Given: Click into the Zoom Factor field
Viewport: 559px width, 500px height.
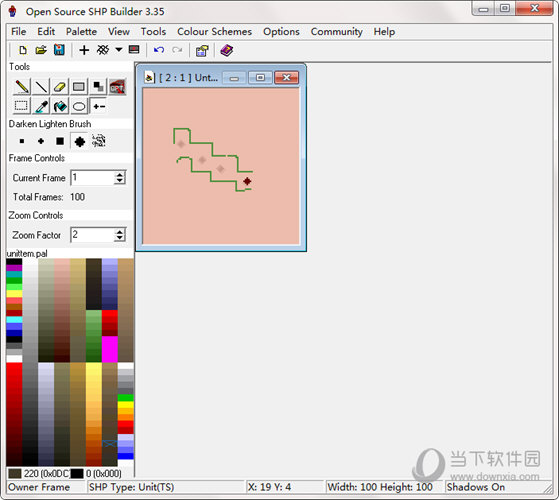Looking at the screenshot, I should [x=93, y=235].
